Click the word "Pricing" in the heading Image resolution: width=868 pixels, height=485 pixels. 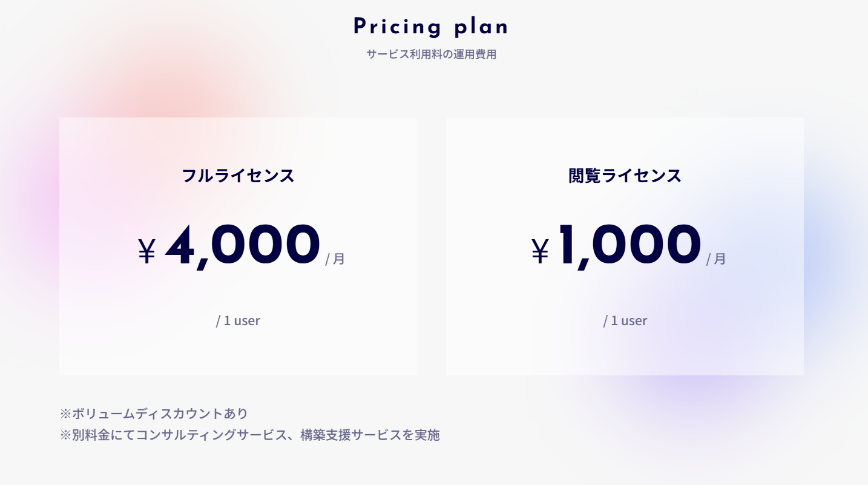(x=398, y=27)
